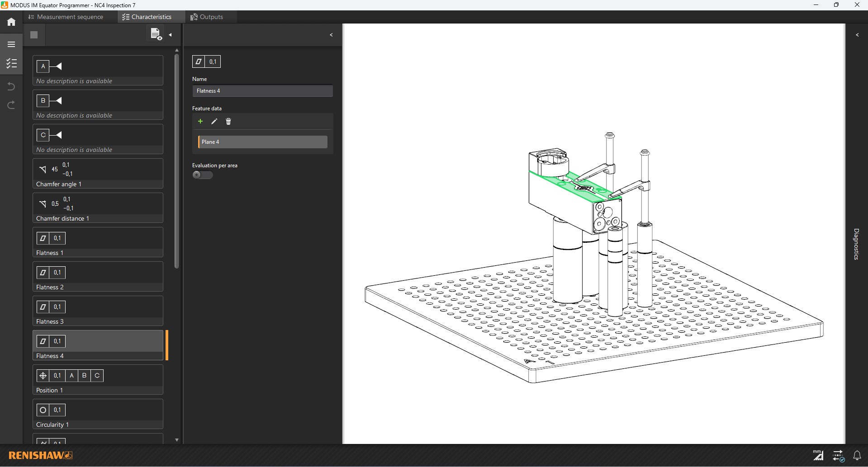Click the Name field containing Flatness 4

262,91
